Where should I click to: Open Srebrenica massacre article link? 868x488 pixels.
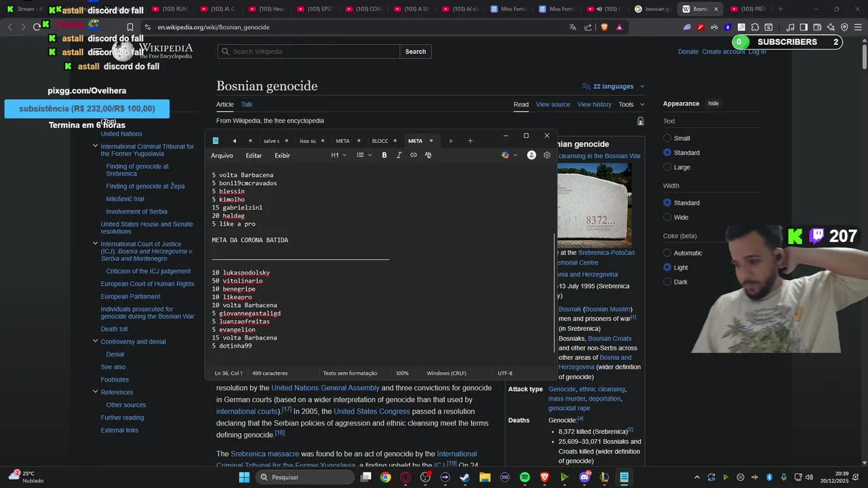pos(264,453)
